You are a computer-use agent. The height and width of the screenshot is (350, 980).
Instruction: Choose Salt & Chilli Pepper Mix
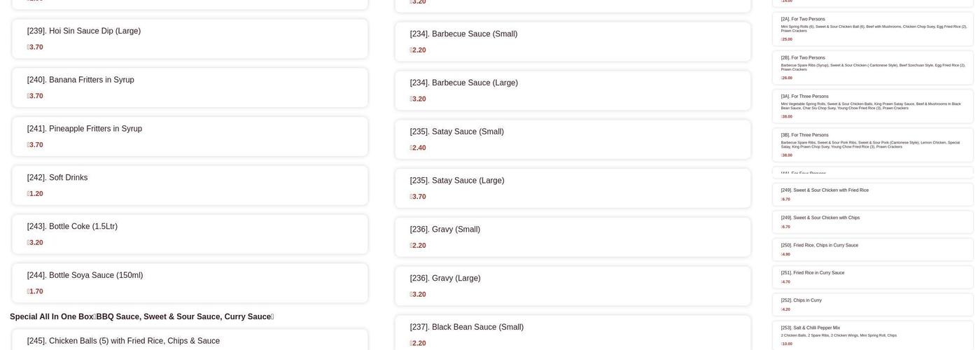click(x=873, y=335)
